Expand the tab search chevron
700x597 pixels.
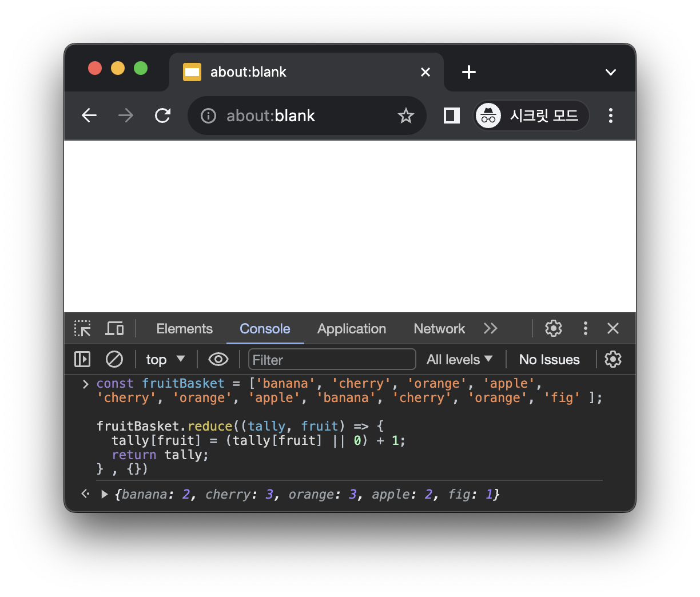[611, 72]
